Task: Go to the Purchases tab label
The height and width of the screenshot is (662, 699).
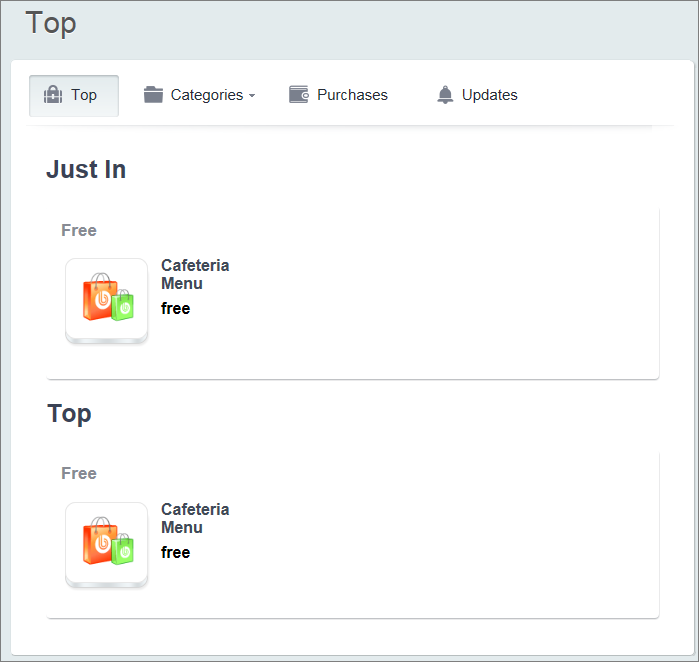Action: click(x=352, y=95)
